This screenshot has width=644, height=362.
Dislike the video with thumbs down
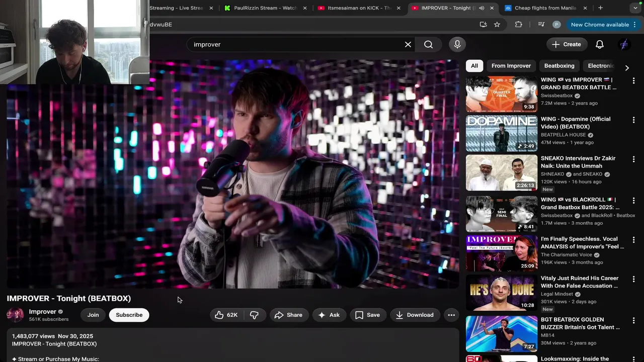254,315
